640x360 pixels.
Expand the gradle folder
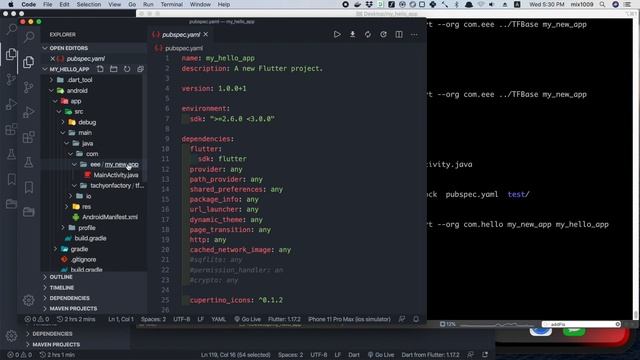coord(55,249)
